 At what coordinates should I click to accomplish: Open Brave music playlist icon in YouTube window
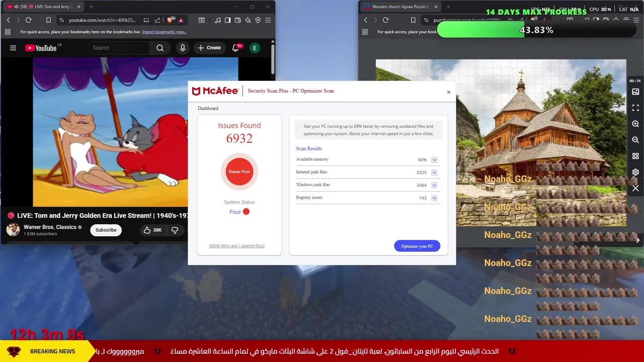[217, 20]
